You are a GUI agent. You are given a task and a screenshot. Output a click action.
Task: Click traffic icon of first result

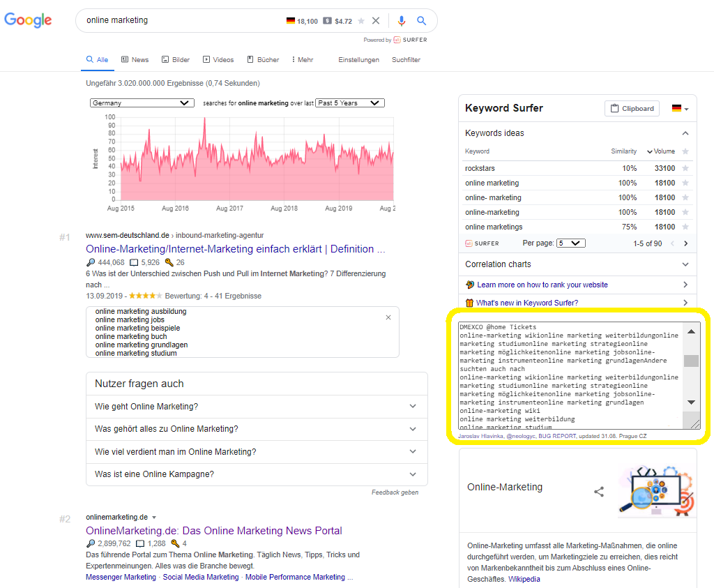coord(91,262)
